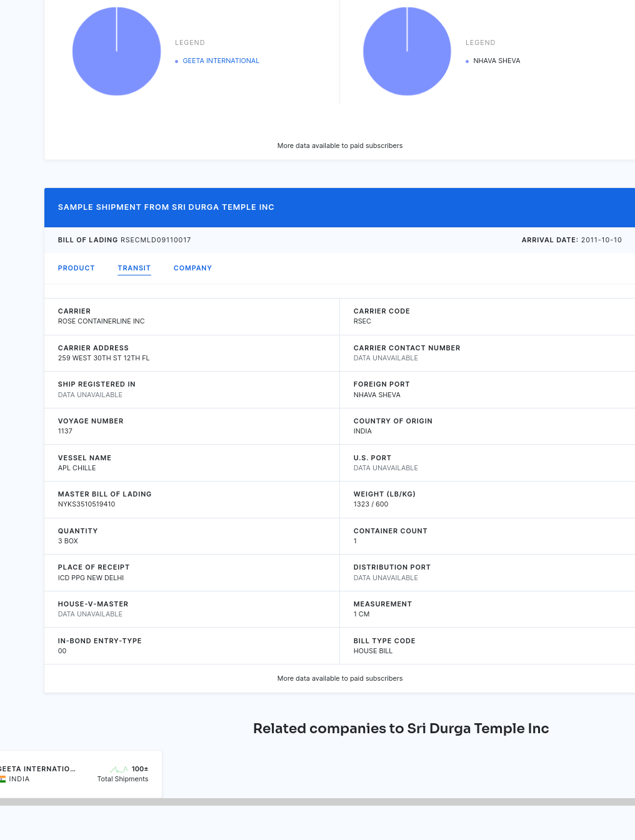
Task: Click the horizontal scrollbar at page bottom
Action: 317,802
